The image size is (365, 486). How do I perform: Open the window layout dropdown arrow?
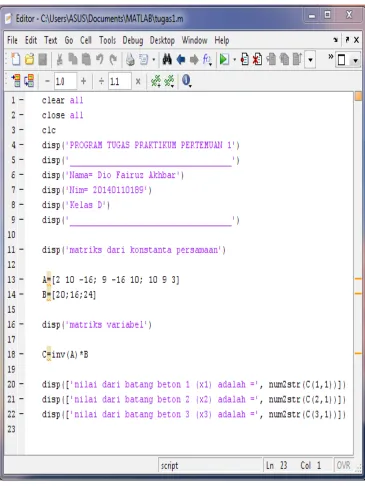coord(356,60)
